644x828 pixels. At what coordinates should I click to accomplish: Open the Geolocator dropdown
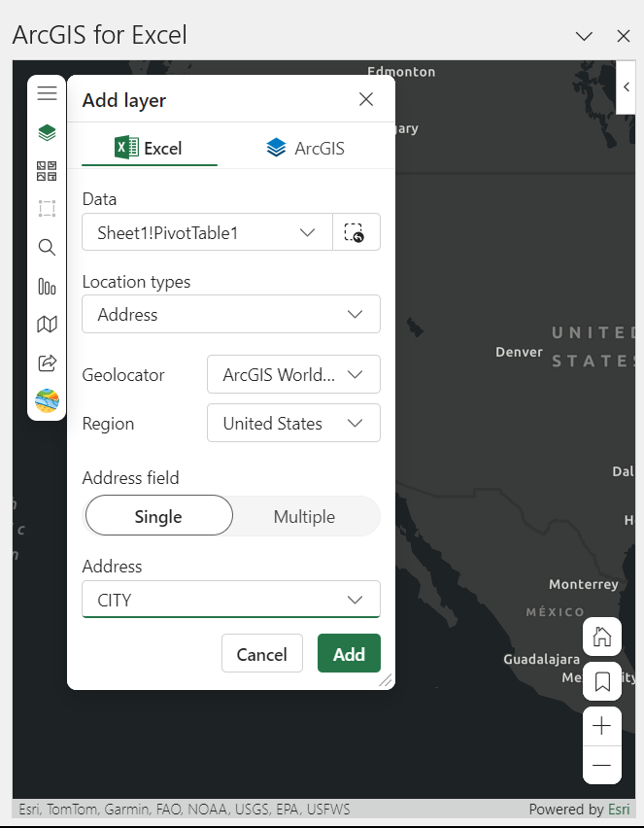293,374
